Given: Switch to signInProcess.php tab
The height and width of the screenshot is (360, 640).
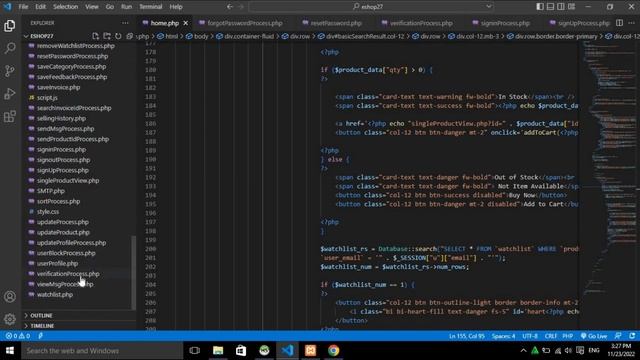Looking at the screenshot, I should point(501,23).
